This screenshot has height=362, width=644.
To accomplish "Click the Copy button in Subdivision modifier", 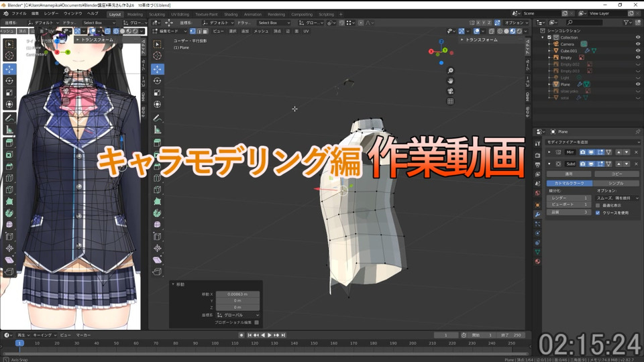I will click(x=616, y=174).
